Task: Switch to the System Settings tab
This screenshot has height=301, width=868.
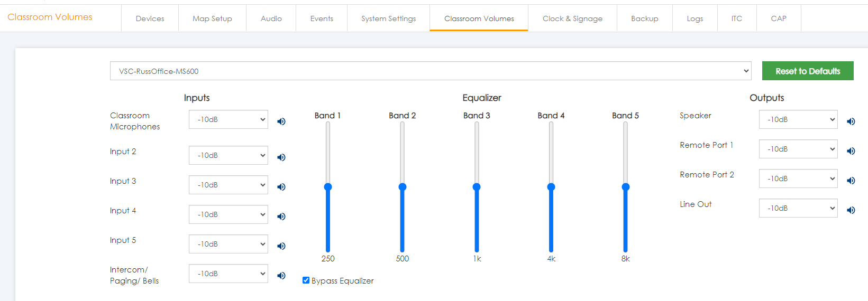Action: point(388,18)
